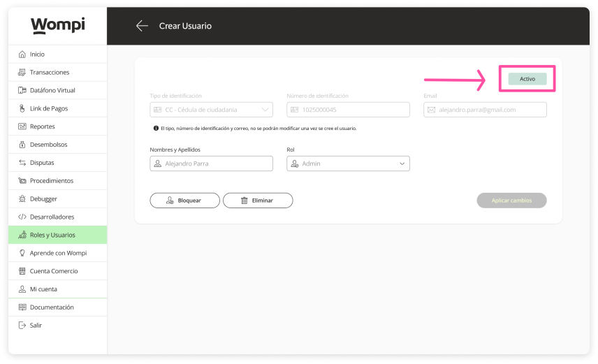Click the Aplicar cambios button

click(x=511, y=201)
